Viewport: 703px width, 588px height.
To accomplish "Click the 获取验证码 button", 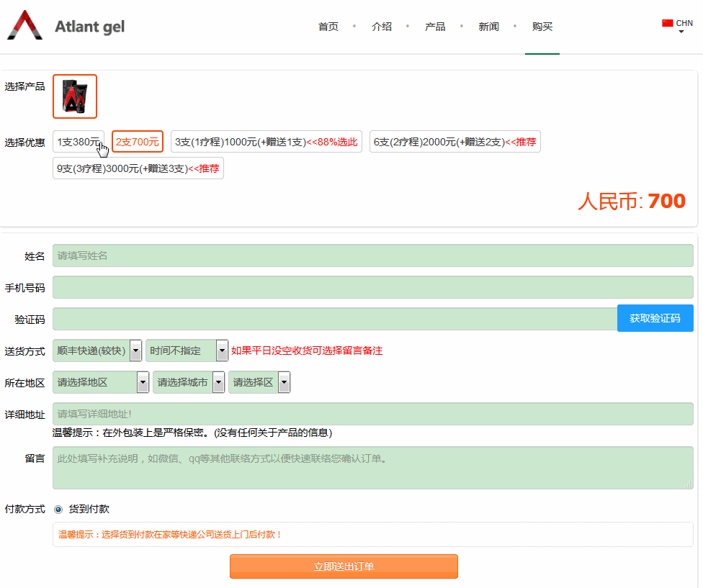I will pyautogui.click(x=655, y=318).
